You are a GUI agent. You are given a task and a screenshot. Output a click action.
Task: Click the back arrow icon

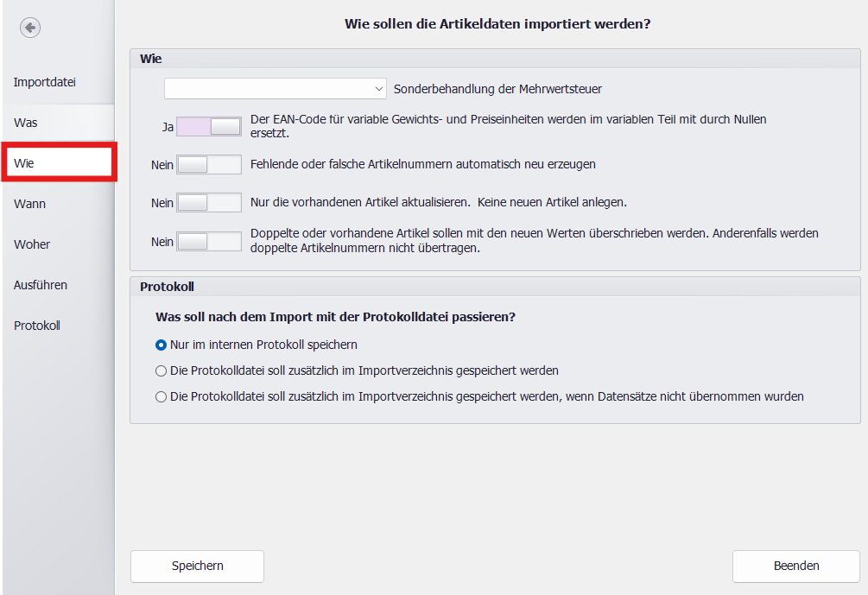pyautogui.click(x=30, y=28)
